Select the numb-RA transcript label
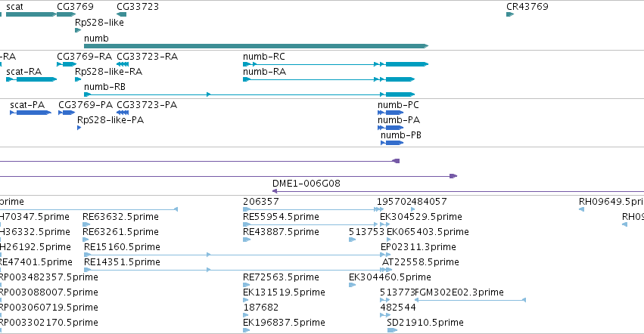 click(x=265, y=72)
